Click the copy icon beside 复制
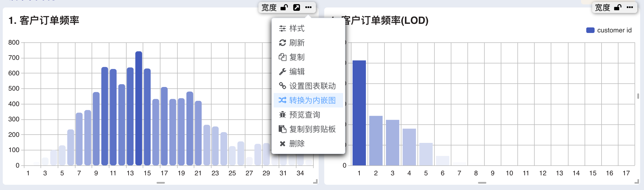 click(283, 57)
